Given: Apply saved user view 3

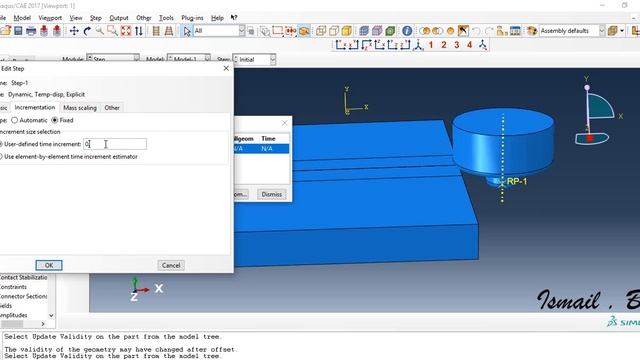Looking at the screenshot, I should (x=457, y=45).
